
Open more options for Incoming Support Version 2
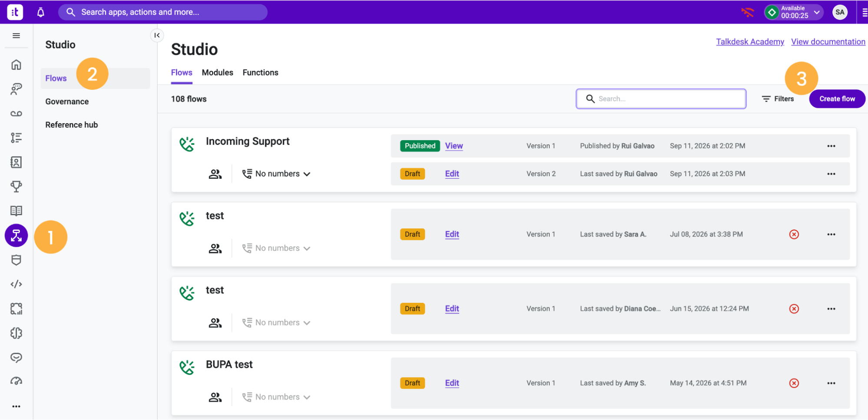pos(831,174)
